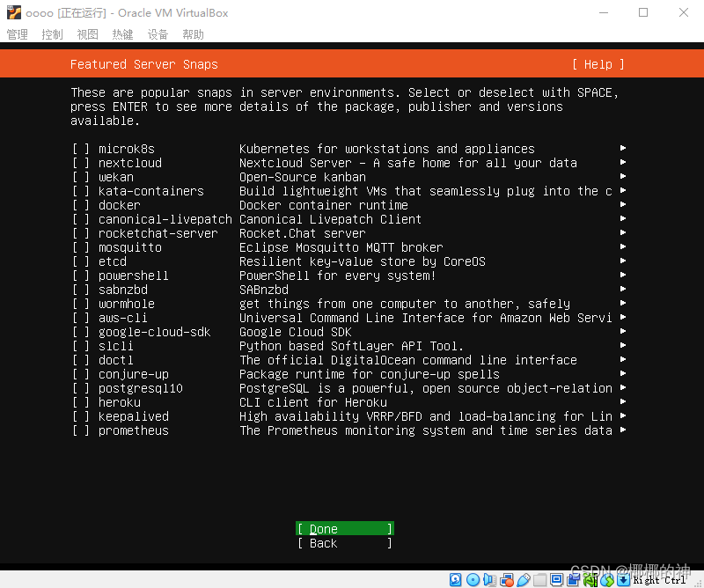This screenshot has width=704, height=588.
Task: Check the mosquitto checkbox
Action: (81, 247)
